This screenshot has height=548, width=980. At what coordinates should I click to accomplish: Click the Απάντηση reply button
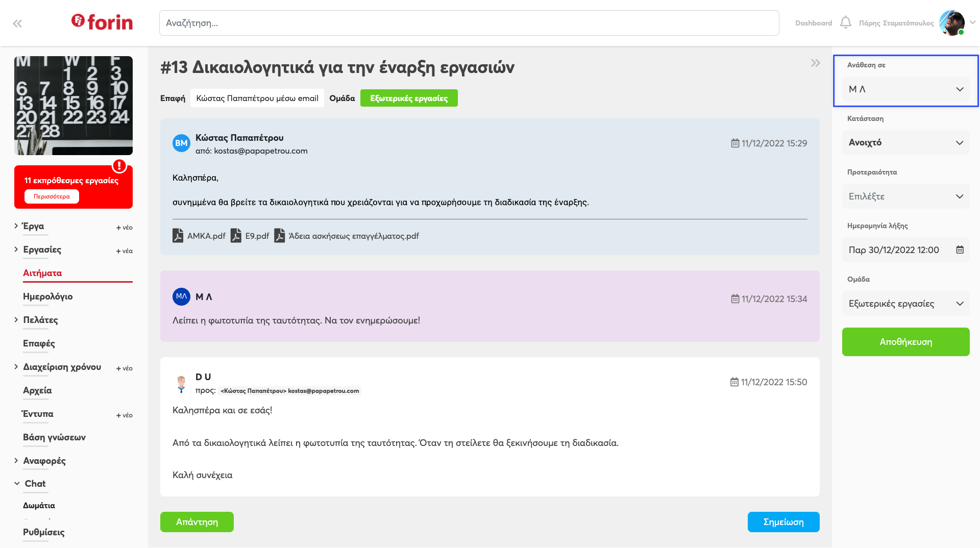[197, 522]
